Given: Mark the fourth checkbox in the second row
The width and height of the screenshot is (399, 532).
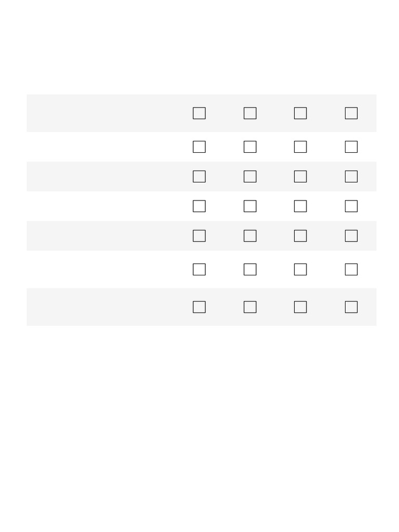Looking at the screenshot, I should [351, 147].
